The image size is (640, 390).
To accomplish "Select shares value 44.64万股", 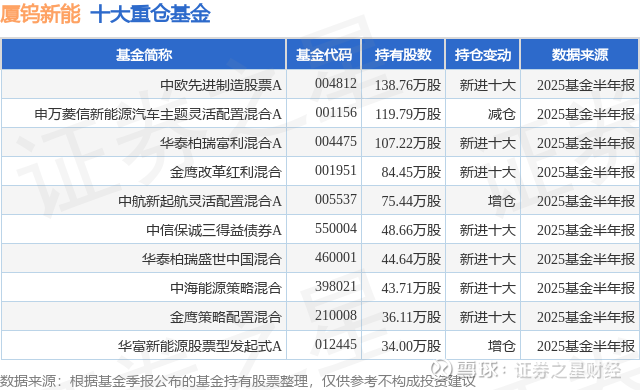I will [x=411, y=259].
